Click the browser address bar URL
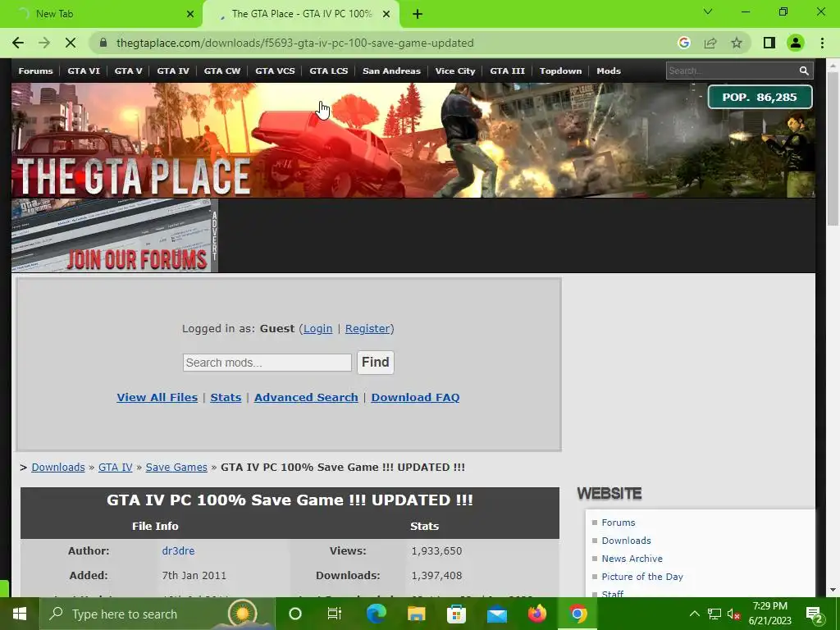The width and height of the screenshot is (840, 630). click(294, 43)
